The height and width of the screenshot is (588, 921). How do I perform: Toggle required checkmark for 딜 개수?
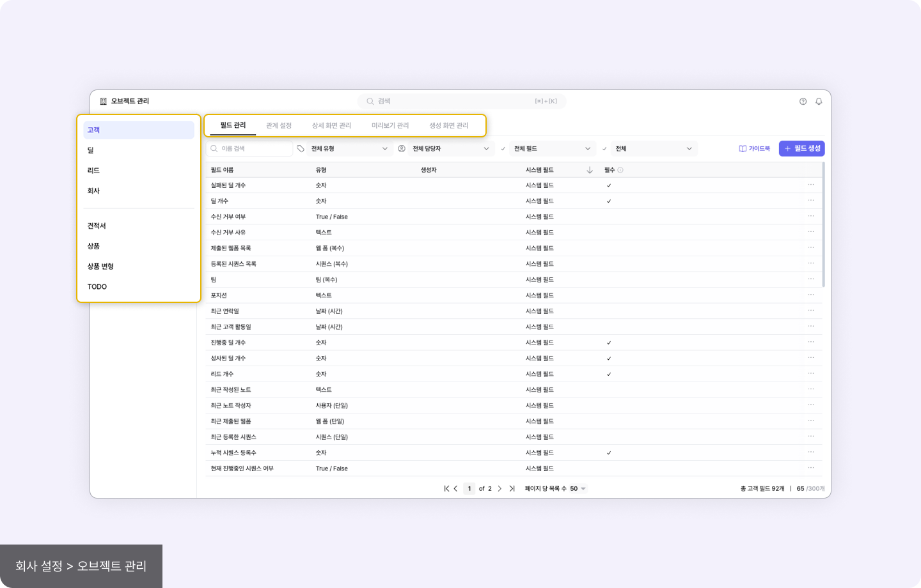(x=609, y=201)
